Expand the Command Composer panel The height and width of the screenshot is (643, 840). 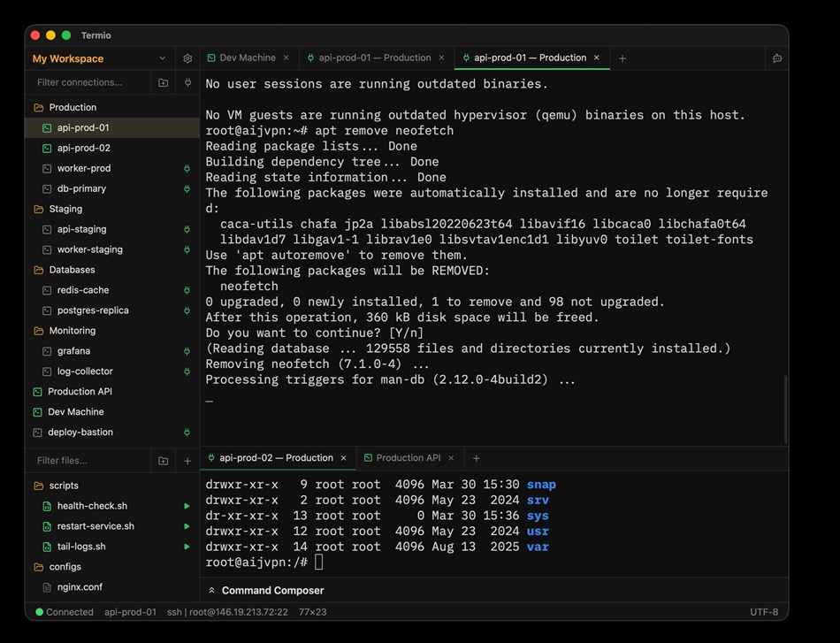pos(494,590)
